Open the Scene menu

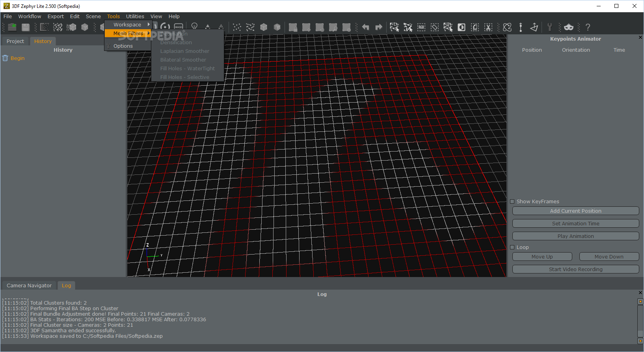pos(93,16)
